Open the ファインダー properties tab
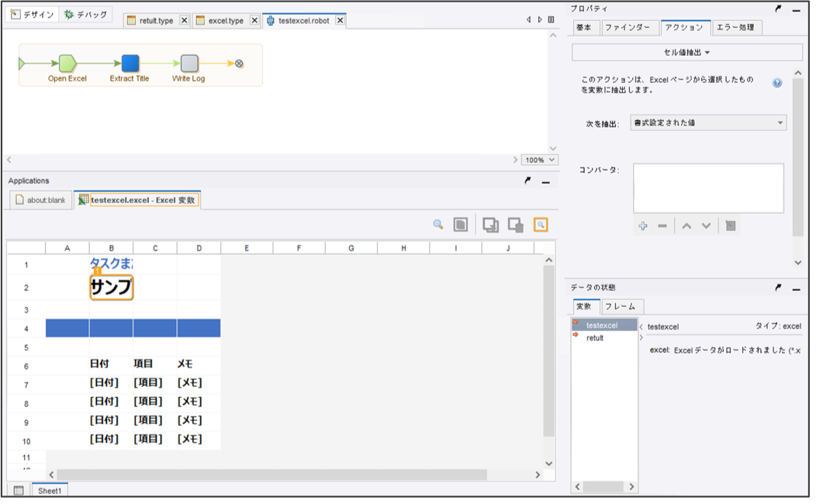Viewport: 816px width, 504px height. point(629,27)
